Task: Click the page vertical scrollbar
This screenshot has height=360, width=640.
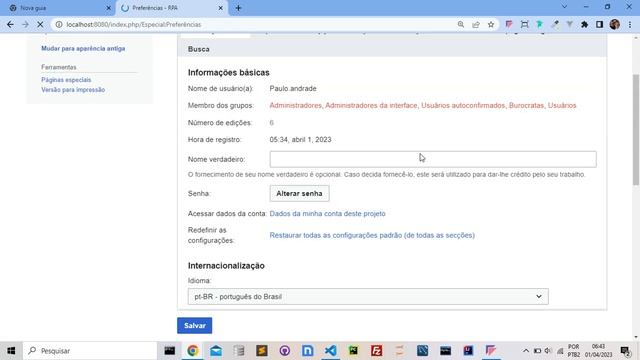Action: coord(636,130)
